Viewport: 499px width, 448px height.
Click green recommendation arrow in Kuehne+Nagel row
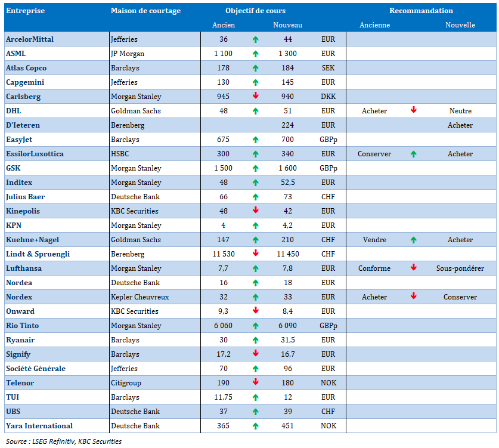click(413, 240)
